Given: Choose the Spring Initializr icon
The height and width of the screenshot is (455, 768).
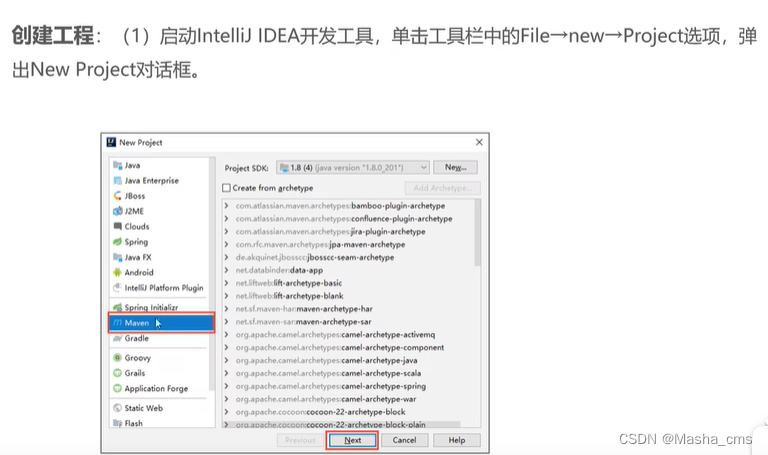Looking at the screenshot, I should (x=118, y=307).
